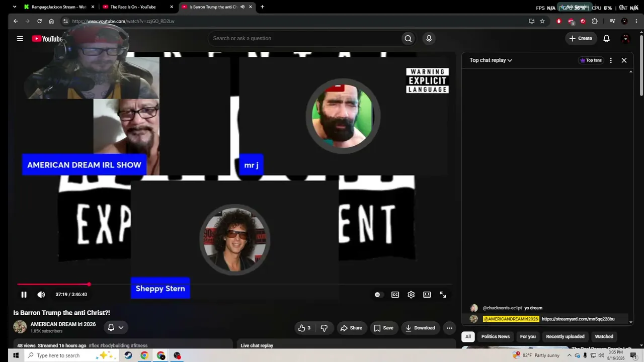The image size is (644, 362).
Task: Enter full screen mode
Action: pos(443,295)
